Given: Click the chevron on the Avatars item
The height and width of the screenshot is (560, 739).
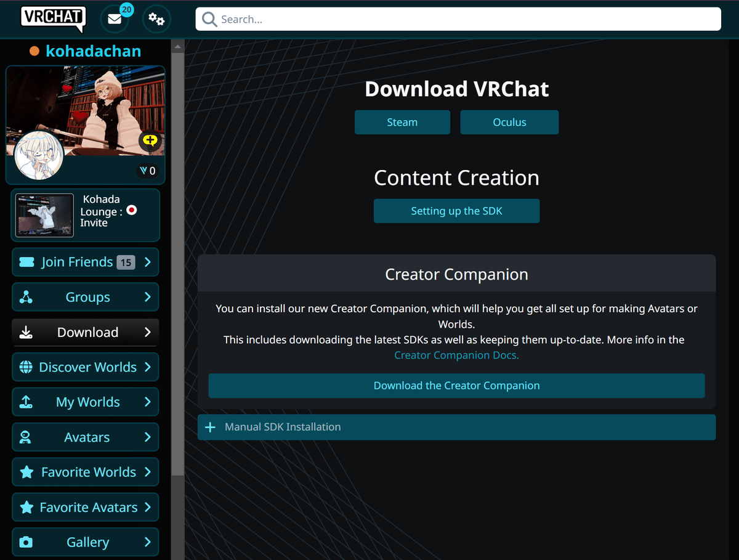Looking at the screenshot, I should (x=147, y=437).
